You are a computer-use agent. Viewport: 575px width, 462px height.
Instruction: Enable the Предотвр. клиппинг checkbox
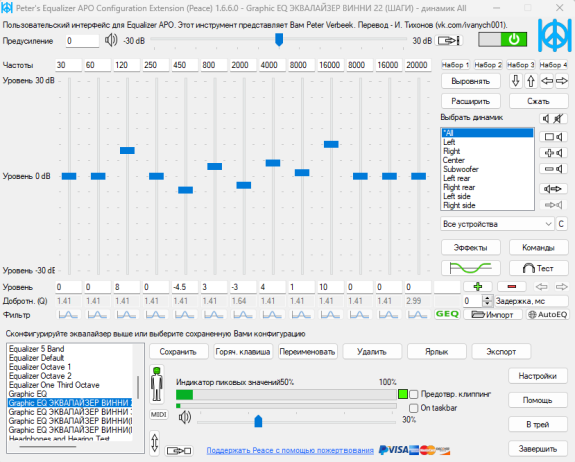pos(414,394)
